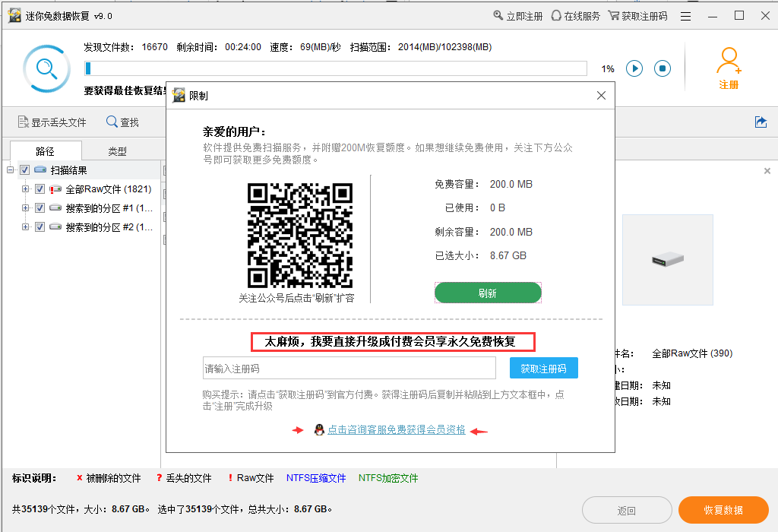Click the 速度 value 69(MB)/秒

pos(321,47)
